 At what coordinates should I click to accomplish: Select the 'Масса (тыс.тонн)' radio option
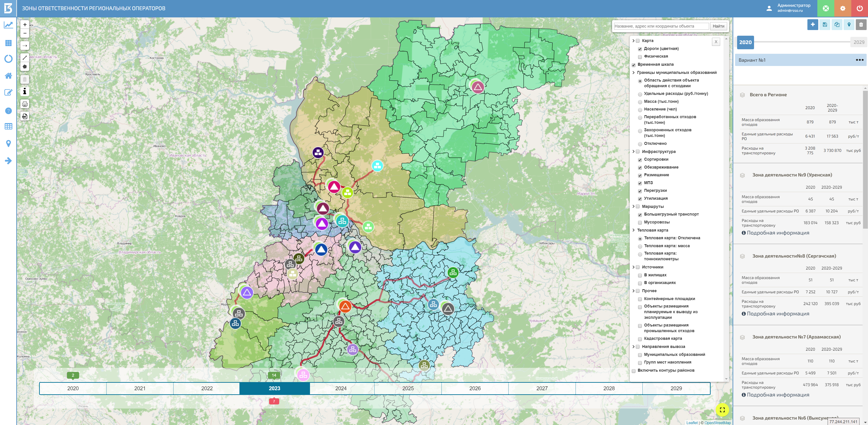tap(640, 102)
